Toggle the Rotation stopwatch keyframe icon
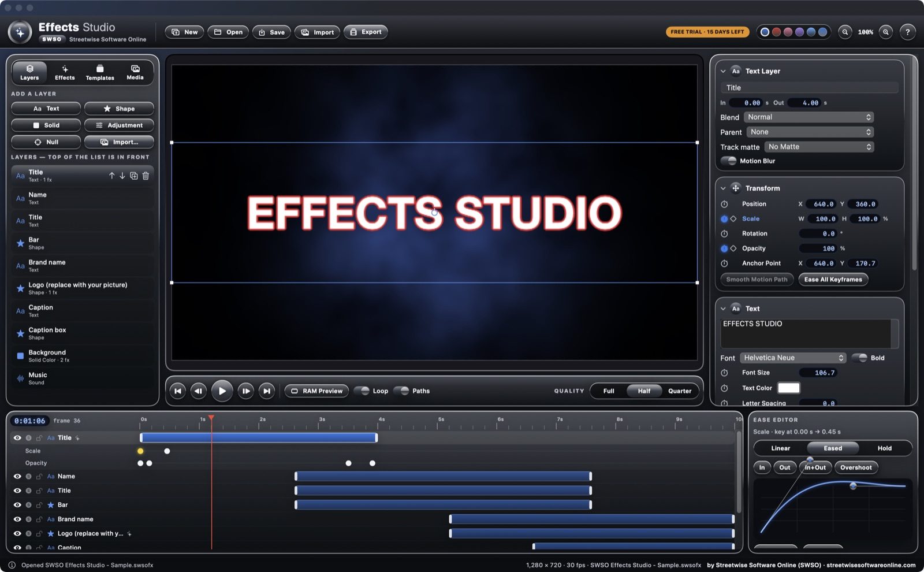This screenshot has height=572, width=924. click(724, 233)
